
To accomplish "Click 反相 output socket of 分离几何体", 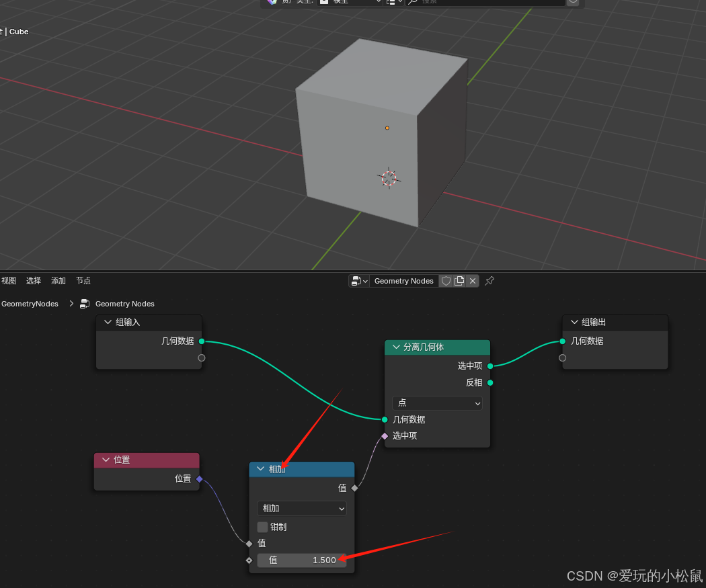I will [x=490, y=382].
